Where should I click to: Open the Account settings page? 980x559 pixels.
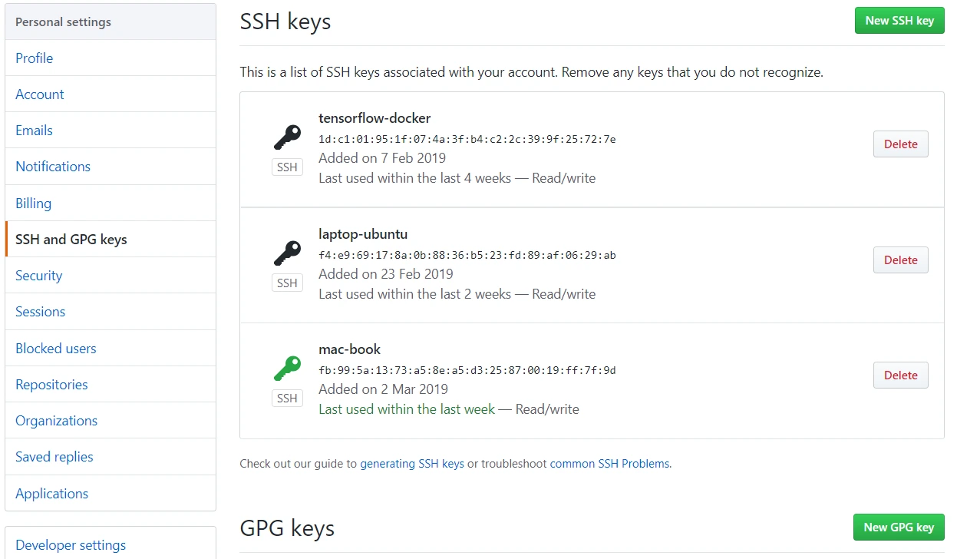40,94
